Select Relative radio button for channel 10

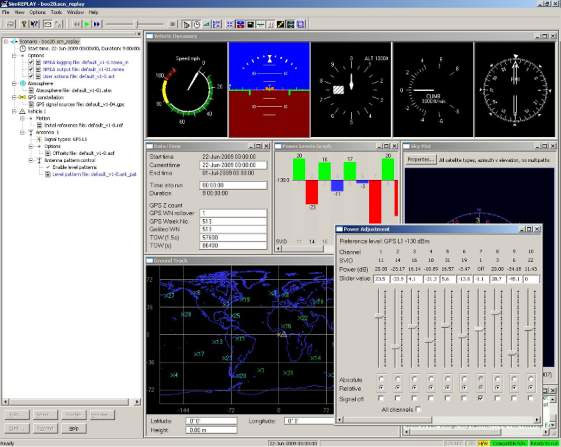(x=531, y=388)
